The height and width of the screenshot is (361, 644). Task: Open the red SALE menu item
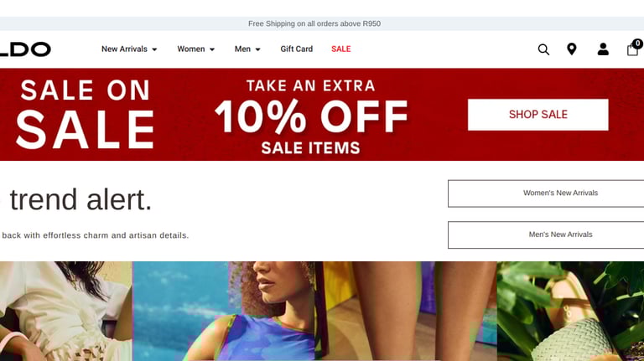[x=341, y=49]
